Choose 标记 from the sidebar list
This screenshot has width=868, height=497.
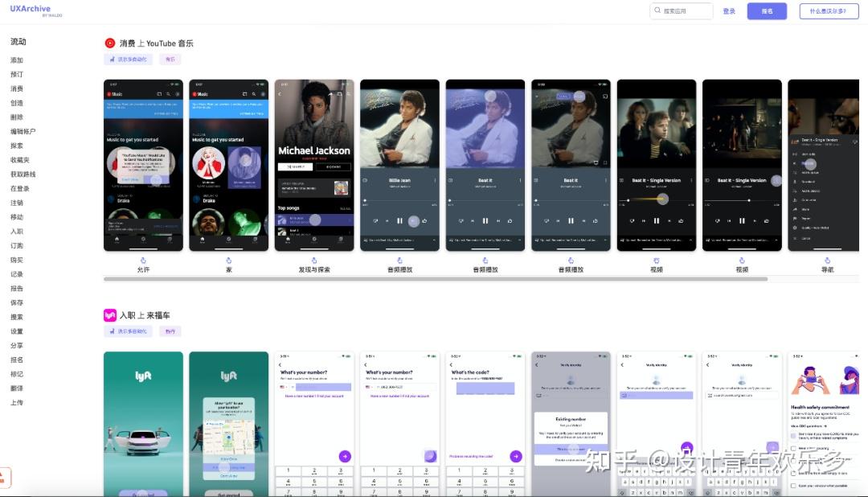coord(17,374)
